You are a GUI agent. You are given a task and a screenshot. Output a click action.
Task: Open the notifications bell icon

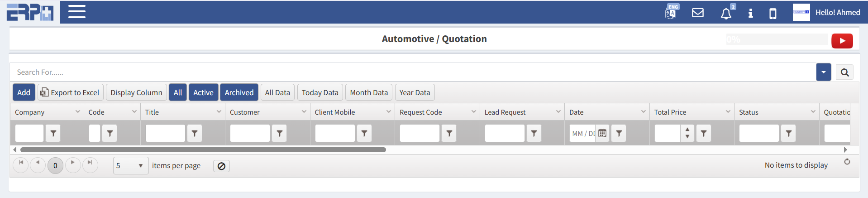[x=726, y=14]
